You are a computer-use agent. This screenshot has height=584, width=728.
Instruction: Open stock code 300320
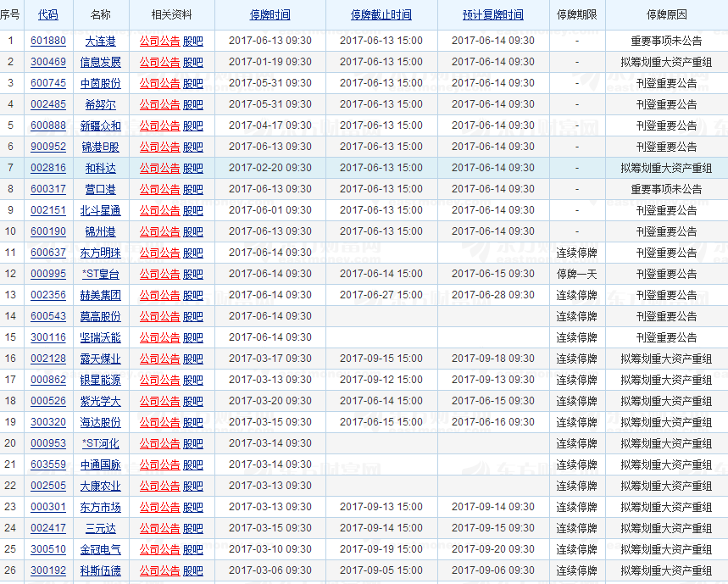tap(48, 422)
